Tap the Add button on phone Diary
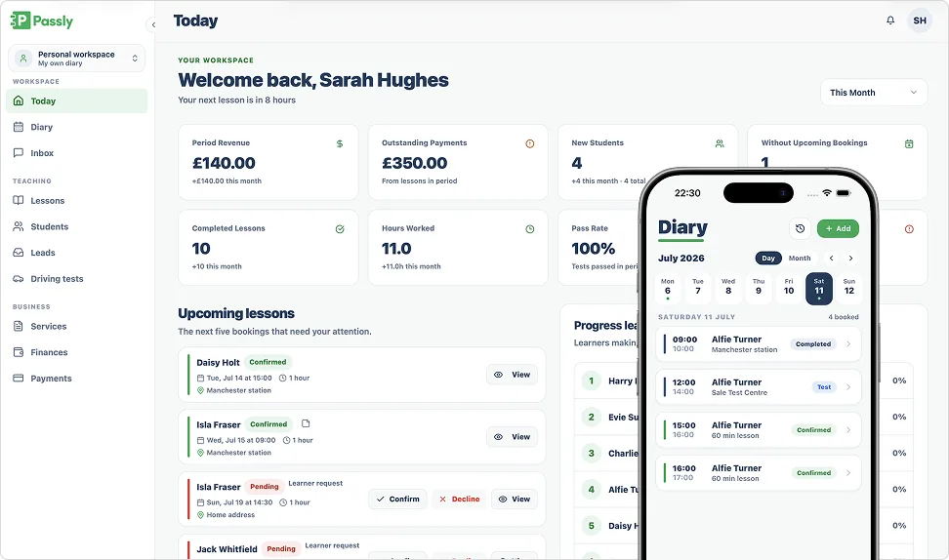Screen dimensions: 949x560 (x=839, y=228)
